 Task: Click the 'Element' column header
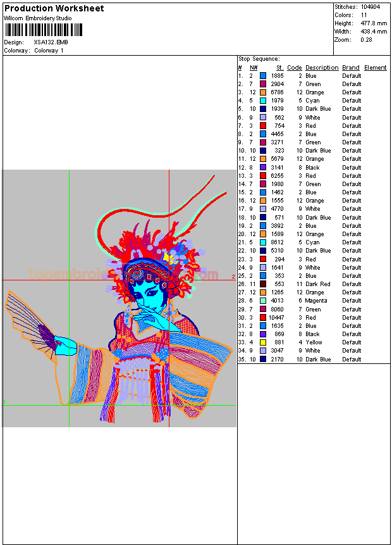[376, 68]
